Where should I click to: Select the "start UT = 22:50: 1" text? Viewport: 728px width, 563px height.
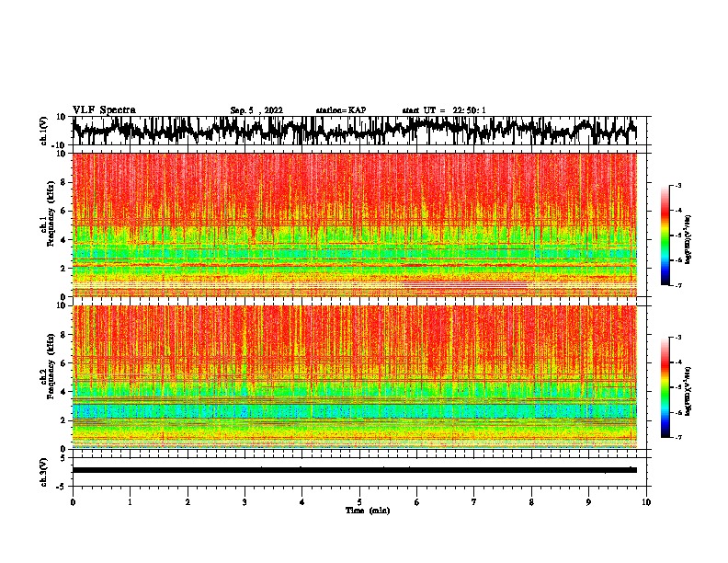coord(444,110)
